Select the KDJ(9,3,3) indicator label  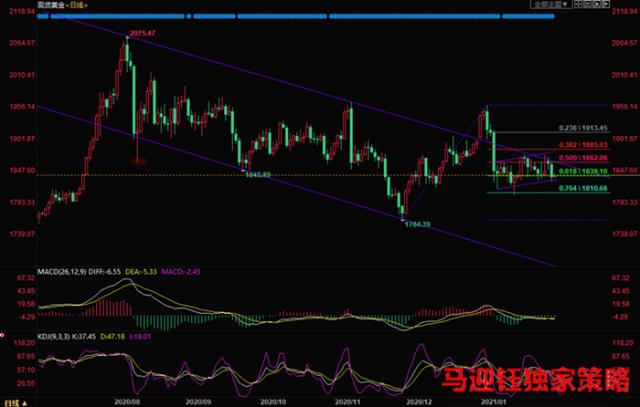pos(53,337)
